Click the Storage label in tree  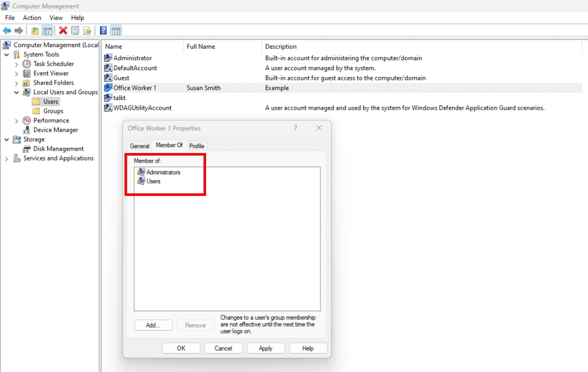pos(34,139)
